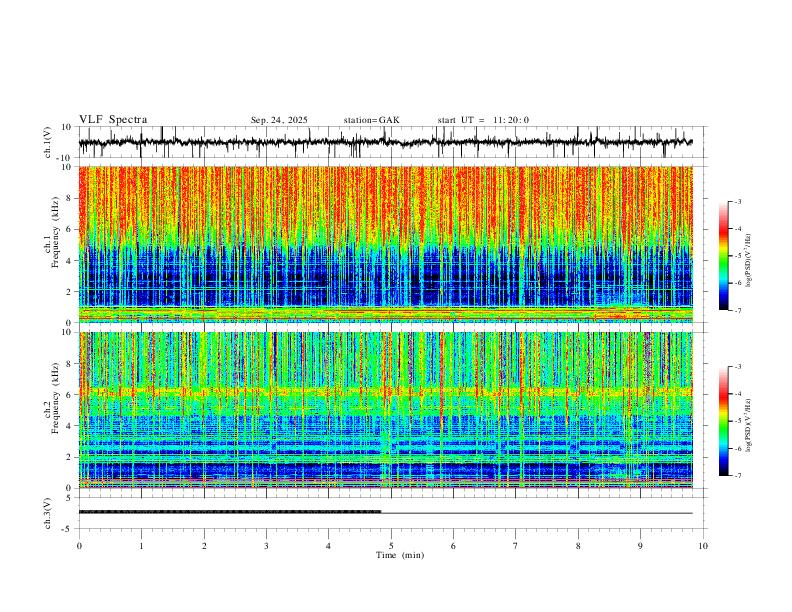Click the '7' tick label on time axis

coord(516,546)
